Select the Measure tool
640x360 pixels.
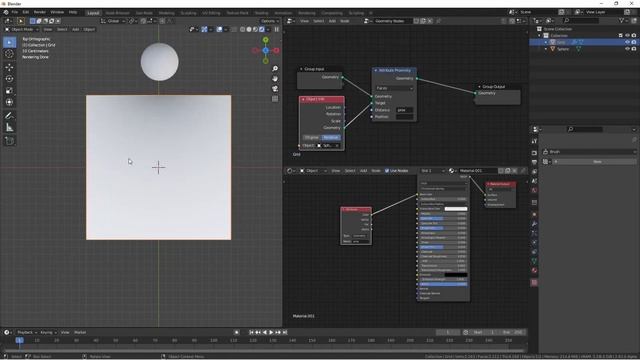(x=9, y=128)
